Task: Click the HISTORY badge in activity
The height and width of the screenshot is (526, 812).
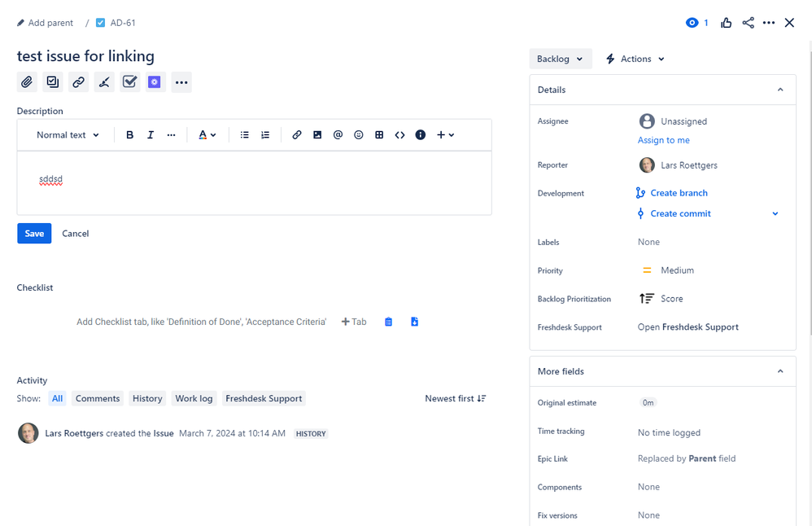Action: [x=311, y=434]
